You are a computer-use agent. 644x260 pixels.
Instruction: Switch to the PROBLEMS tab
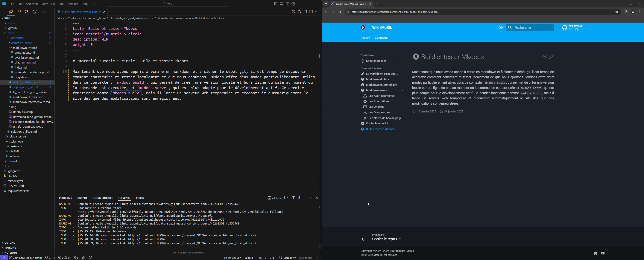(x=65, y=198)
